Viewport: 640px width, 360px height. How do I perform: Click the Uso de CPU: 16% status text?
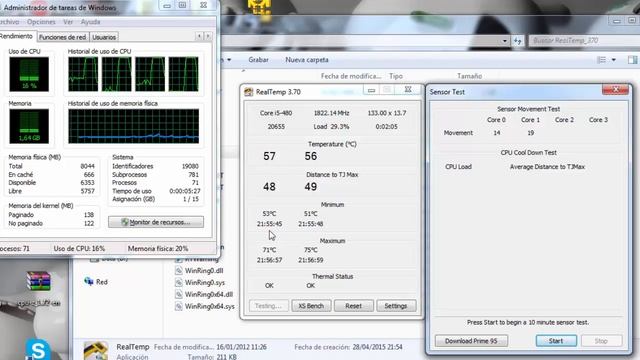point(79,248)
